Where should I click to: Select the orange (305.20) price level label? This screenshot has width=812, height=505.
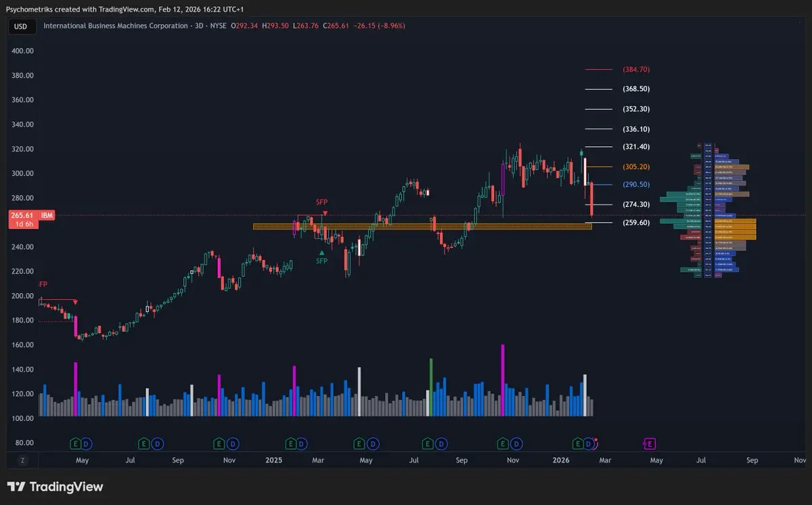click(636, 167)
